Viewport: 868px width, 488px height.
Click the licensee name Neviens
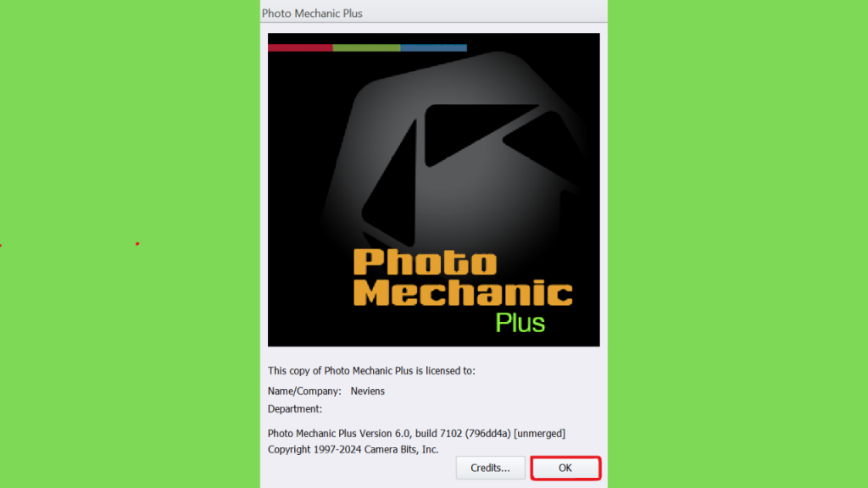368,391
